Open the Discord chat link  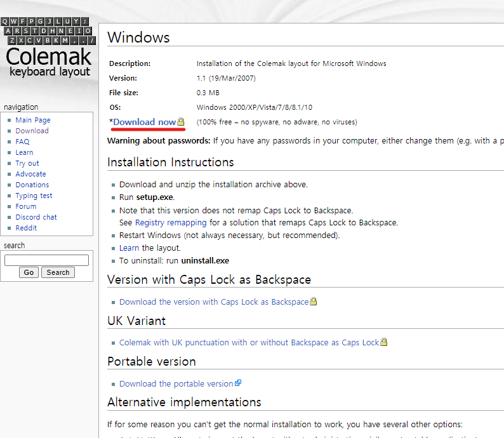36,217
